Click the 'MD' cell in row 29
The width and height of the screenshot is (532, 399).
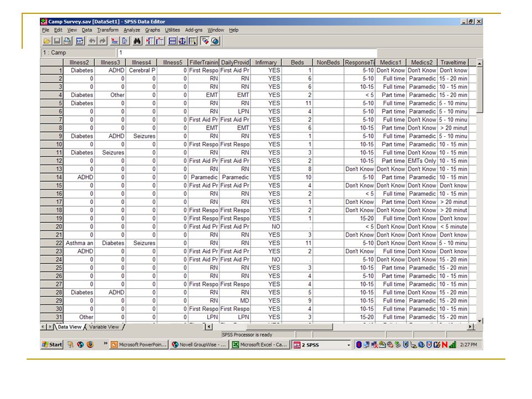point(235,300)
